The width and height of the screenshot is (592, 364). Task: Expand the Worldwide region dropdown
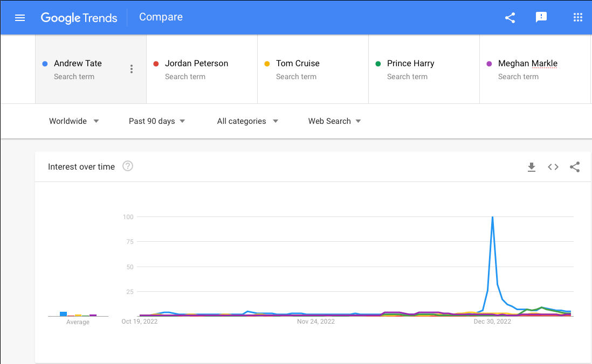click(x=74, y=121)
